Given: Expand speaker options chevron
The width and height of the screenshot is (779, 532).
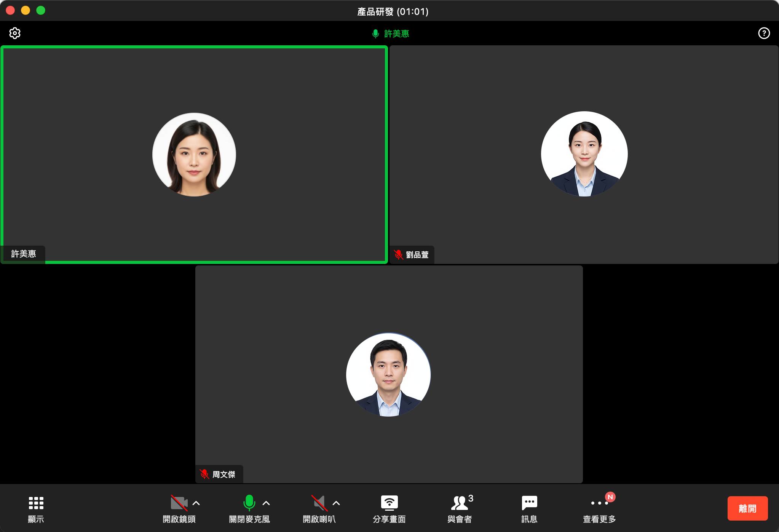Looking at the screenshot, I should coord(336,503).
